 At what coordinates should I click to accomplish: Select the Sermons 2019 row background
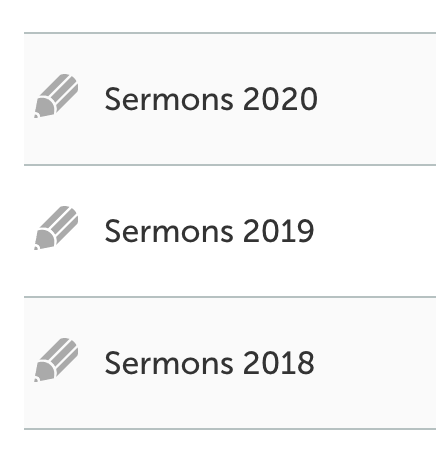coord(230,231)
